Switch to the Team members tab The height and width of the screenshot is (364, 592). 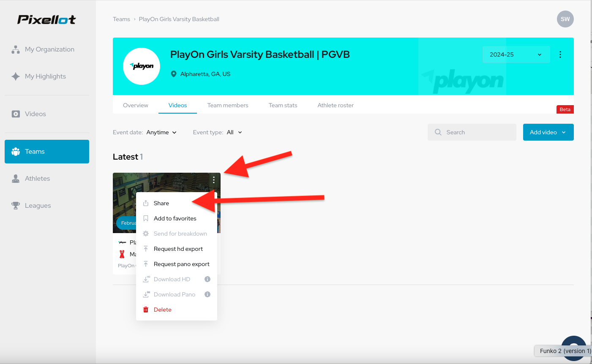228,105
